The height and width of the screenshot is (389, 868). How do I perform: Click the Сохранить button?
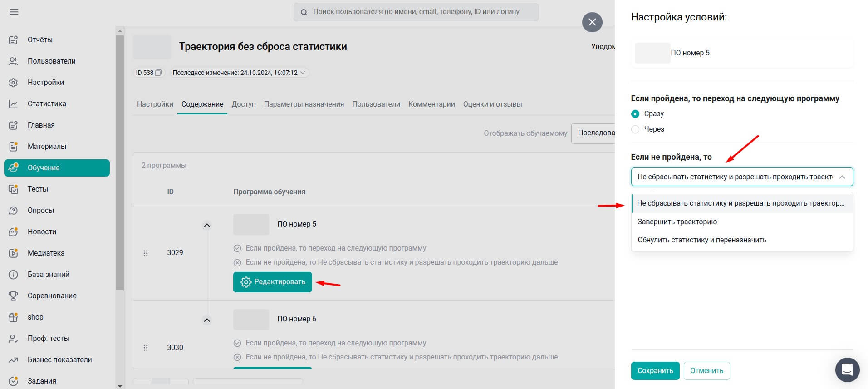click(x=655, y=371)
